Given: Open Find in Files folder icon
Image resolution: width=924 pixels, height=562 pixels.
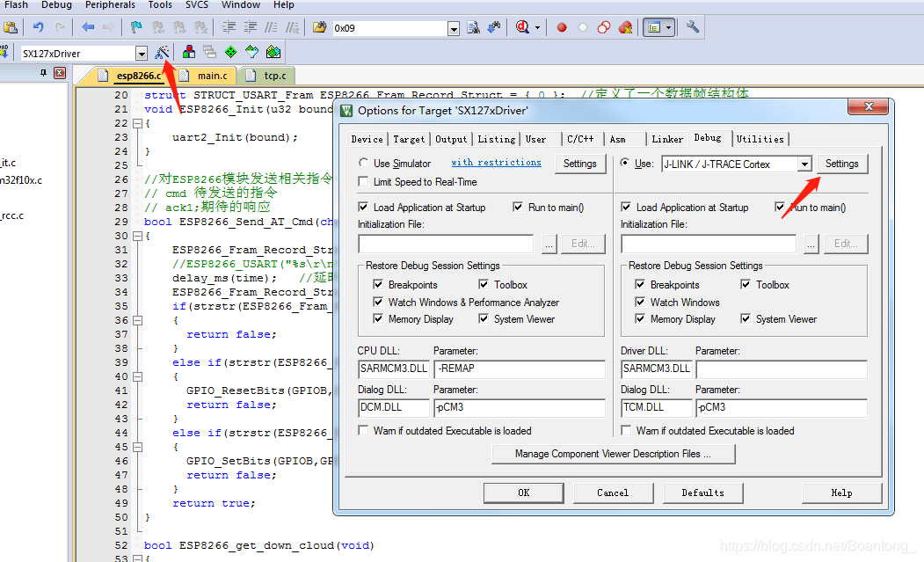Looking at the screenshot, I should (x=319, y=27).
